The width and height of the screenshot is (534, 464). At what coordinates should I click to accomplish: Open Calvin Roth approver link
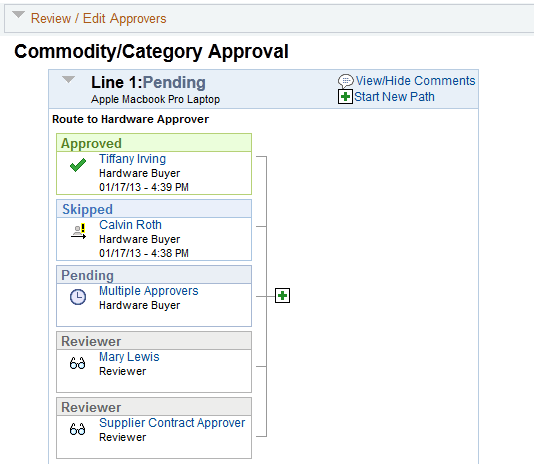[x=130, y=225]
